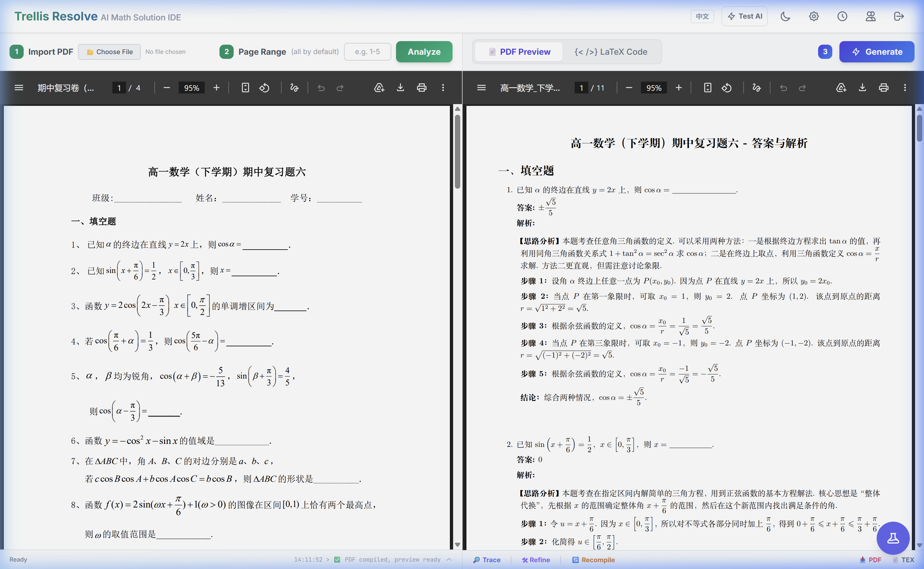The height and width of the screenshot is (569, 924).
Task: Switch language with 中文 button
Action: tap(702, 17)
